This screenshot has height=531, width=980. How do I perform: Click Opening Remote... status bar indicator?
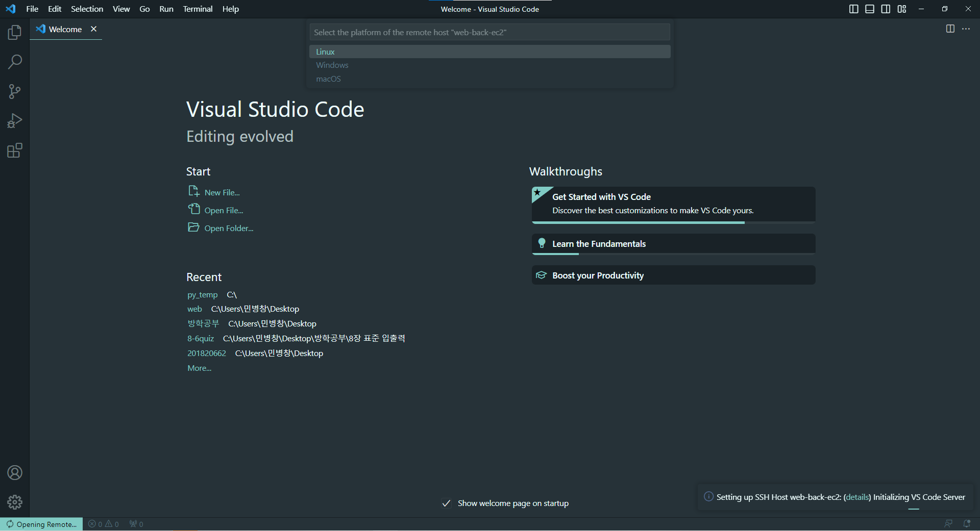(41, 524)
